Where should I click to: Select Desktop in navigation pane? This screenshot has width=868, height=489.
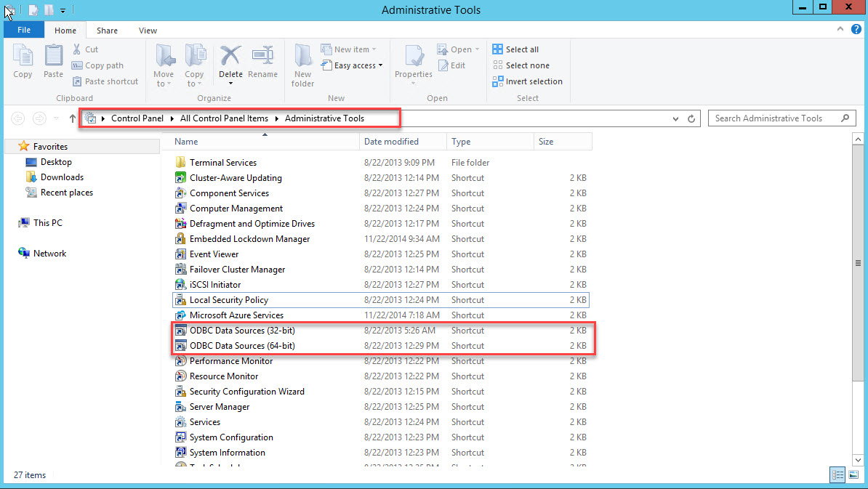(x=49, y=162)
